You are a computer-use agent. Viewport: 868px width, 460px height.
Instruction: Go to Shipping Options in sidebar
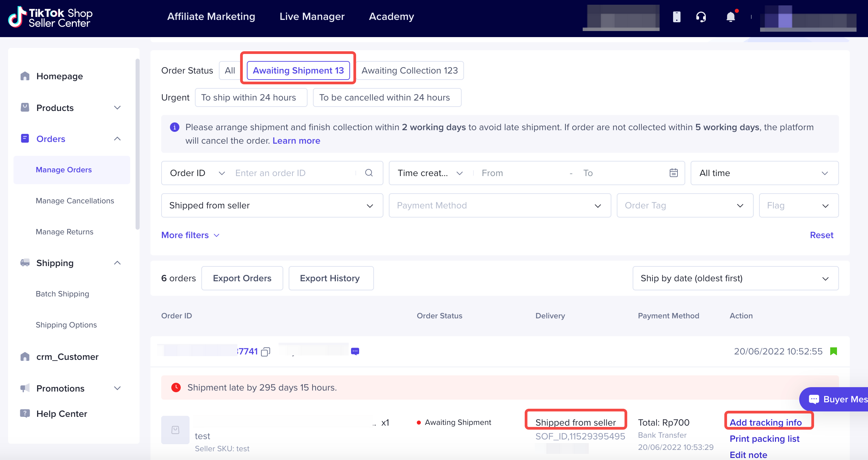66,325
